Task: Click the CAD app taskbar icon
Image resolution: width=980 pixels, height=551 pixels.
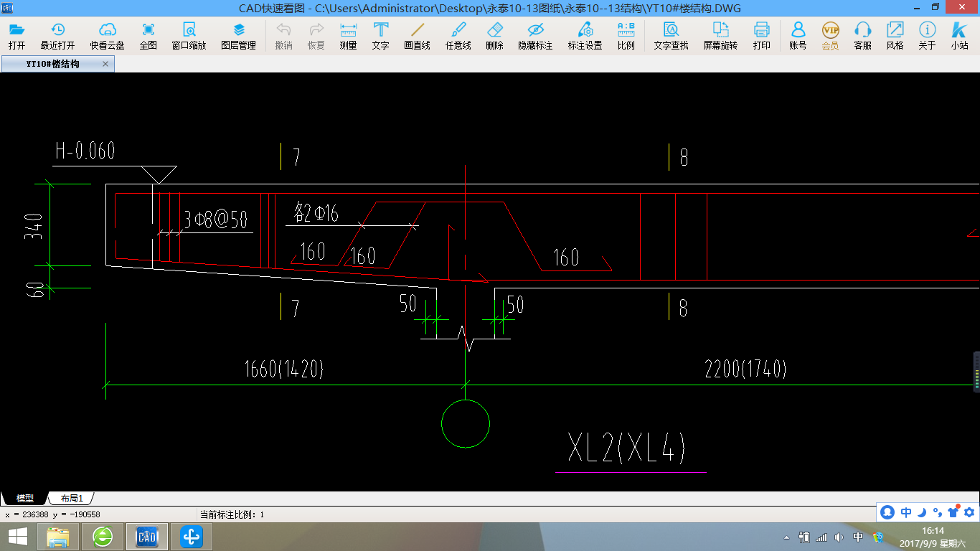Action: 147,537
